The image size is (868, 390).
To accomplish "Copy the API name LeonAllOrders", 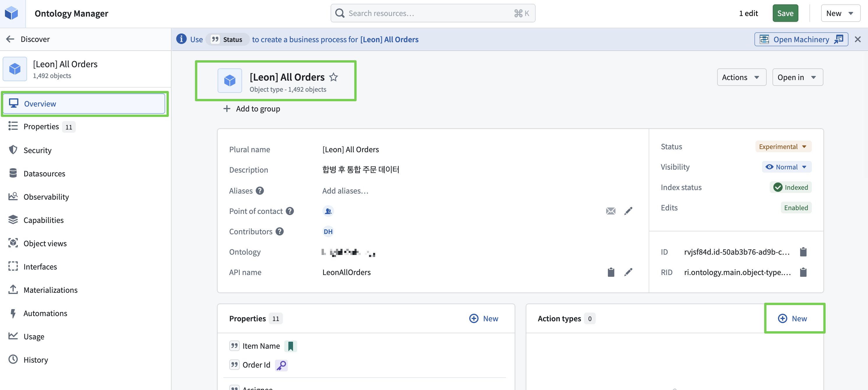I will point(611,272).
